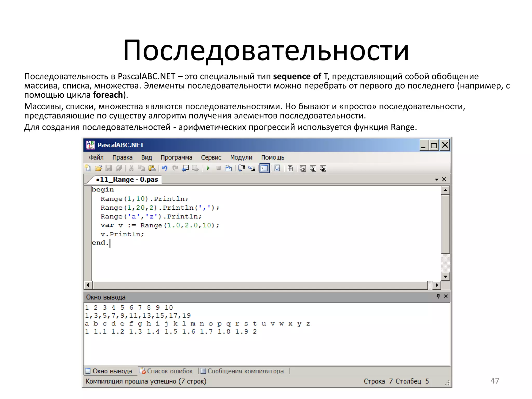Open the Помощь menu

pos(272,157)
